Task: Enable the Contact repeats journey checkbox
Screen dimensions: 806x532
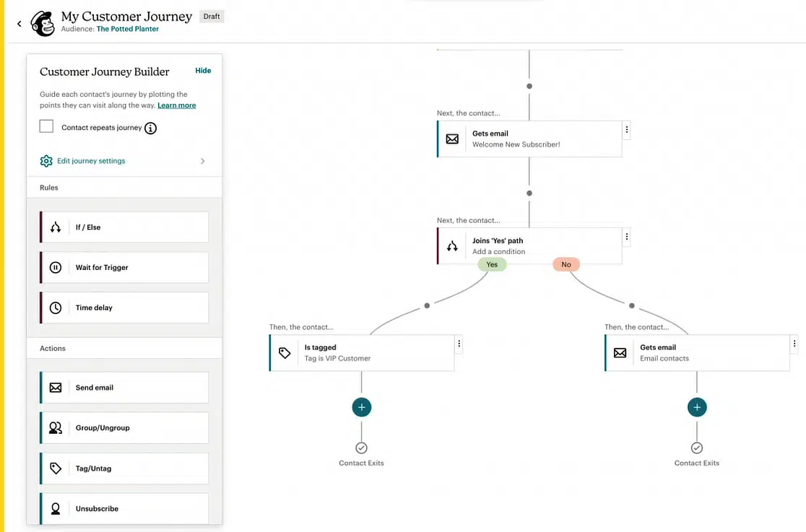Action: (46, 126)
